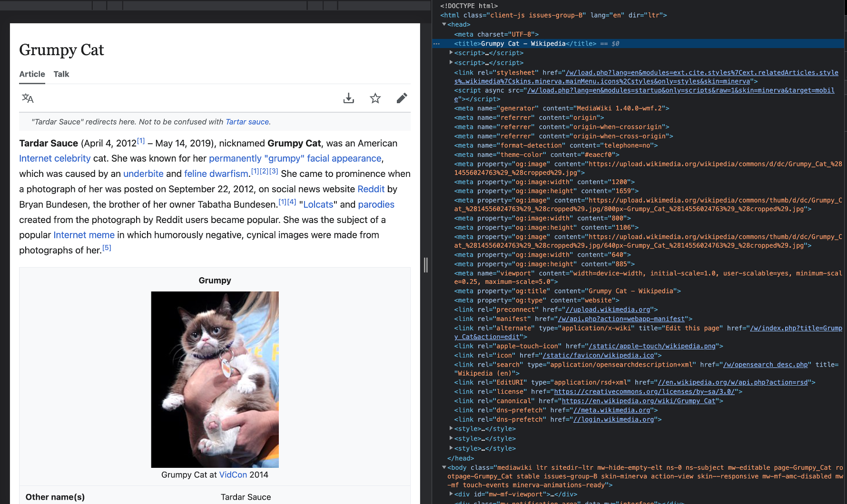Switch to the Talk tab

point(61,74)
